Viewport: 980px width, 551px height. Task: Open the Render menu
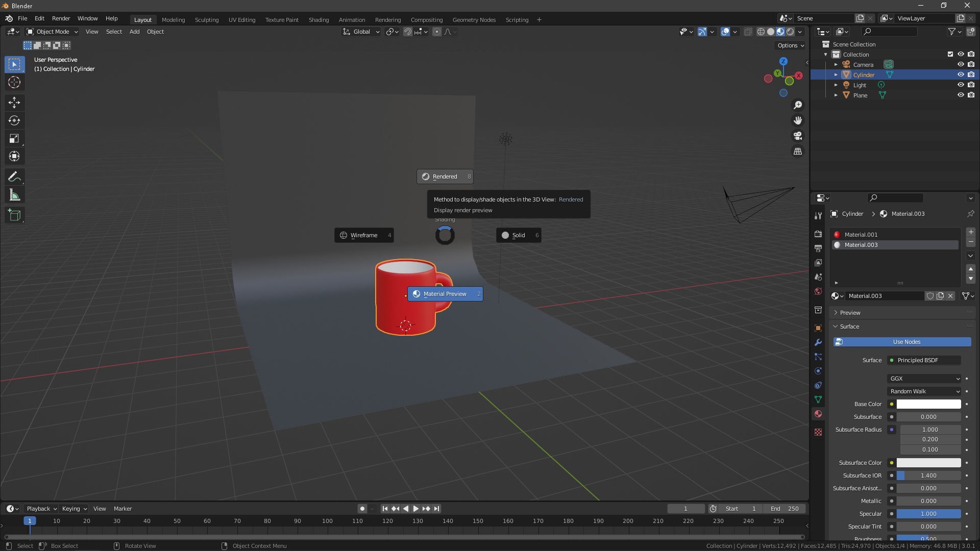61,18
